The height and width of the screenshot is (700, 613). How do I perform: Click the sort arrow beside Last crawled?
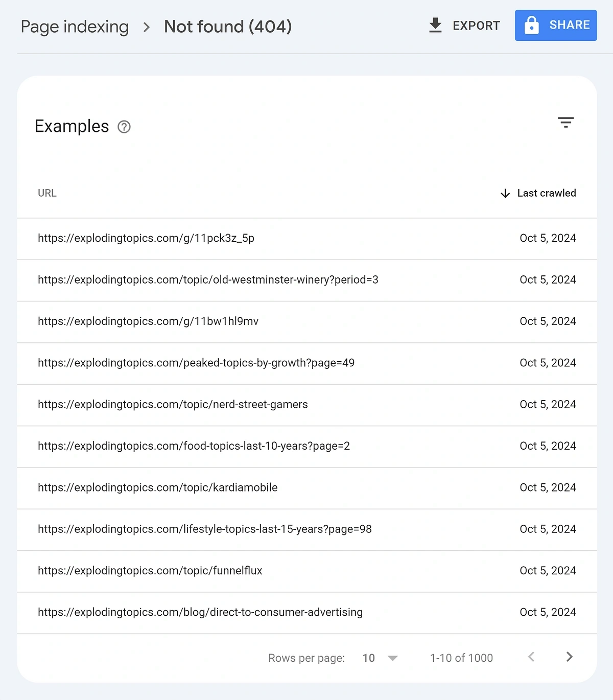(505, 193)
